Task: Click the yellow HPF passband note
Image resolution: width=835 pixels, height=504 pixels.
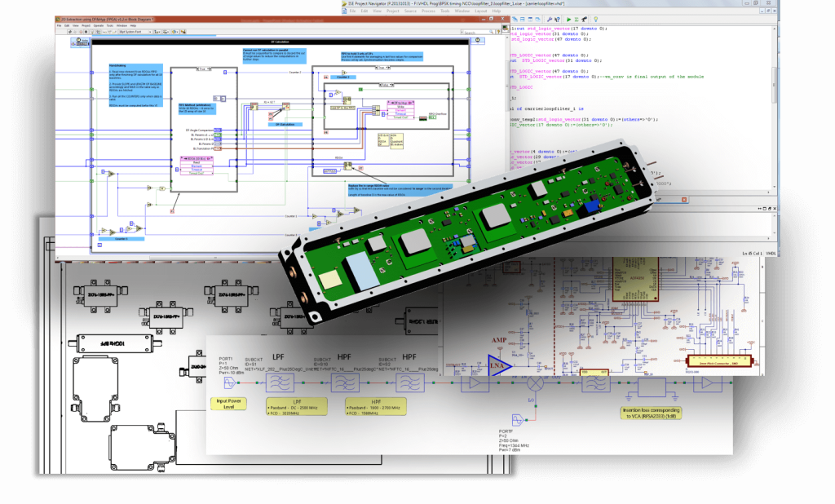Action: tap(378, 407)
